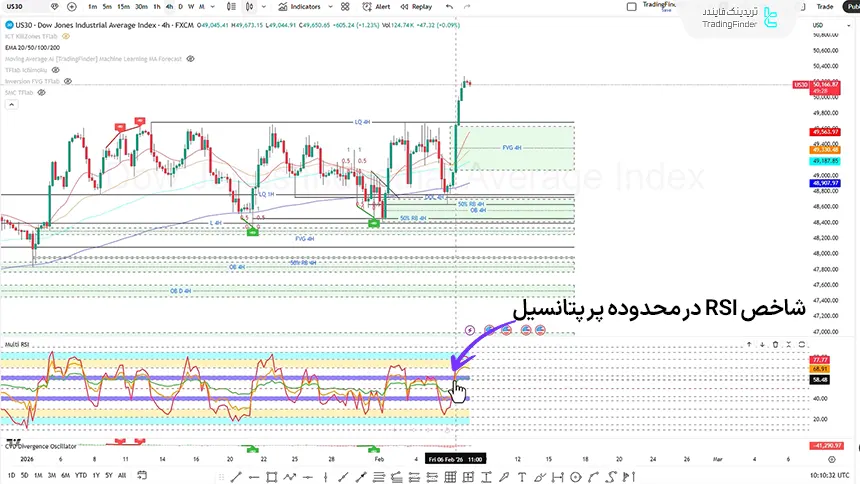860x484 pixels.
Task: Set date range to 1D
Action: point(12,475)
